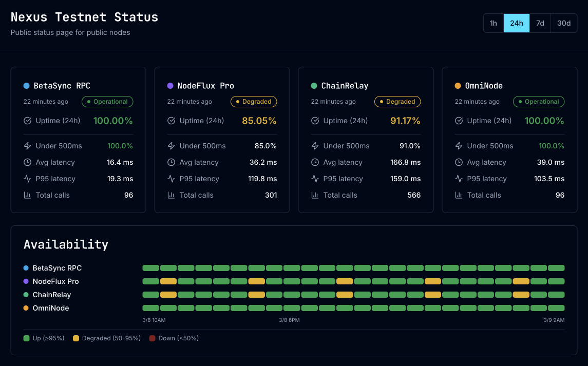Screen dimensions: 588x366
Task: Click the clock icon for OmniNode avg latency
Action: coord(459,162)
